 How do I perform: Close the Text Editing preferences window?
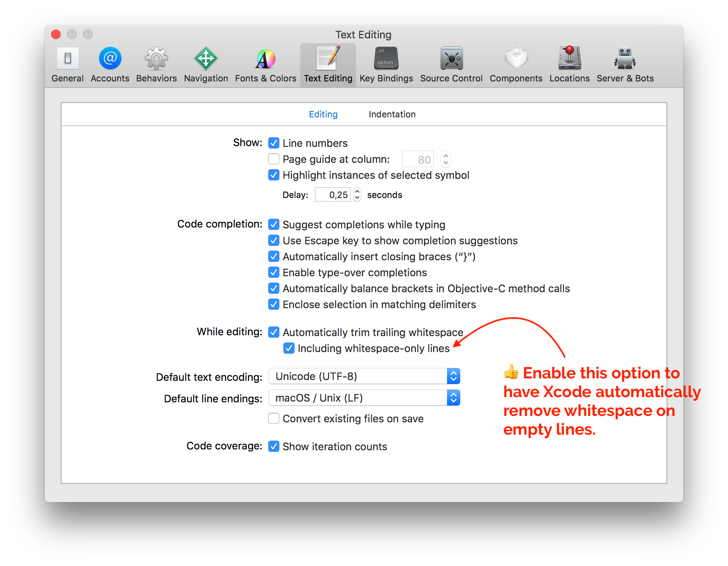tap(56, 34)
